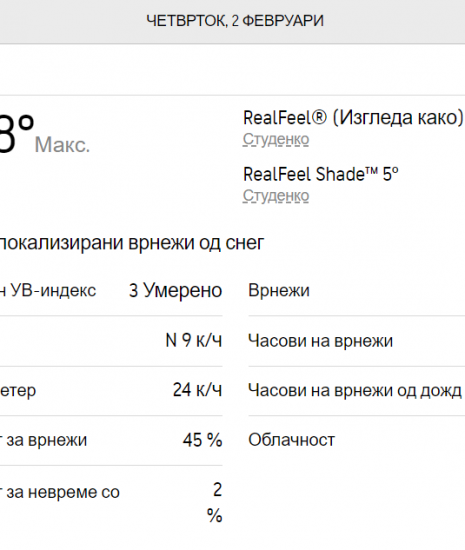This screenshot has width=465, height=550.
Task: Click the Врнежи row label
Action: coord(279,290)
